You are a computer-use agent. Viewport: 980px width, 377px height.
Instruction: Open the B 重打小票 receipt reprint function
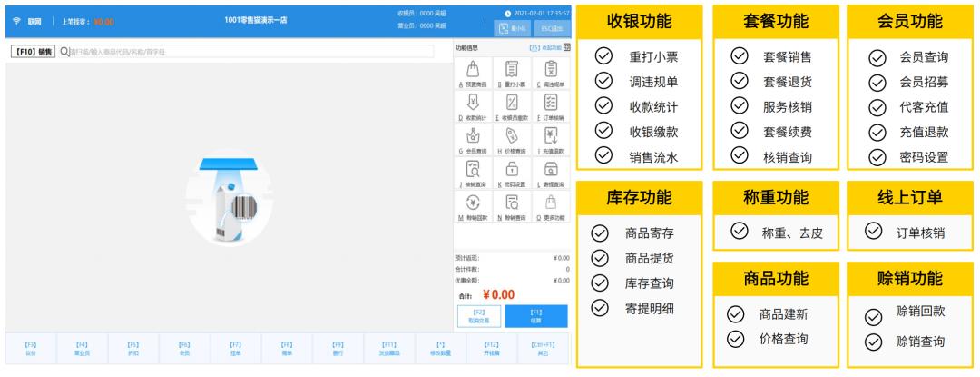511,74
